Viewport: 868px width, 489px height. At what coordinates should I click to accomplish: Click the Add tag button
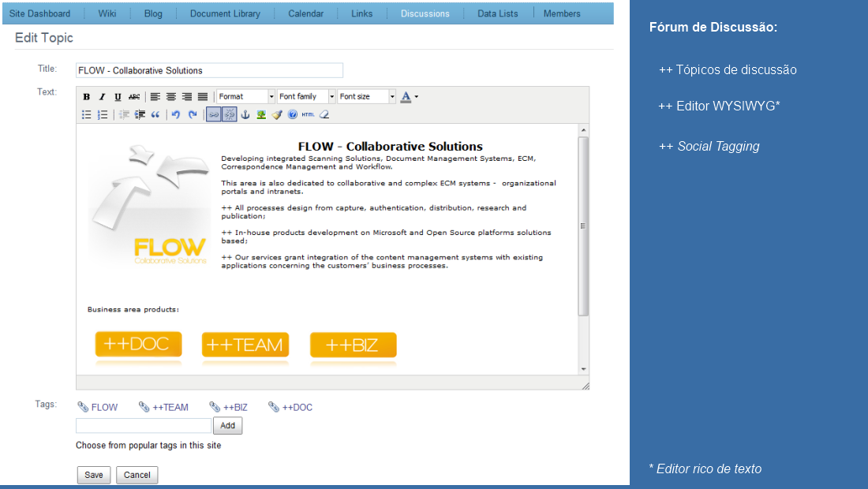pyautogui.click(x=227, y=425)
